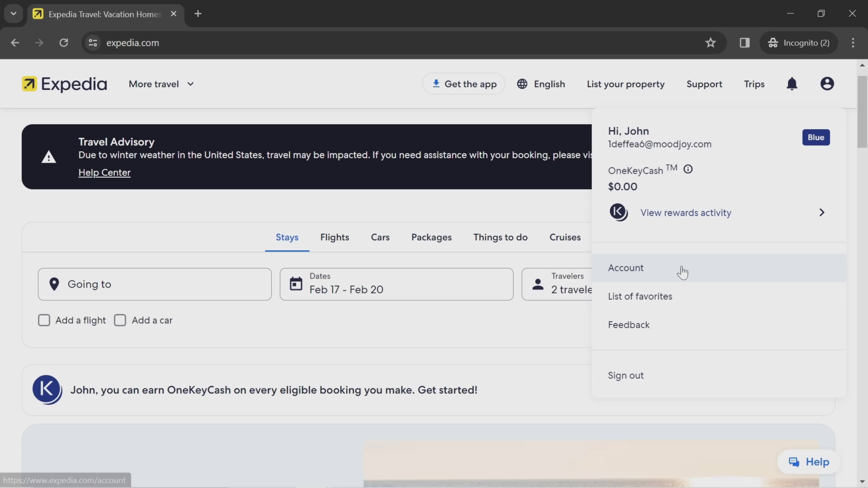Open the Support link
The width and height of the screenshot is (868, 488).
click(704, 84)
